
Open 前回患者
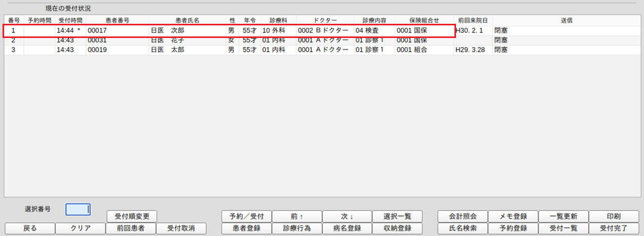pyautogui.click(x=131, y=228)
